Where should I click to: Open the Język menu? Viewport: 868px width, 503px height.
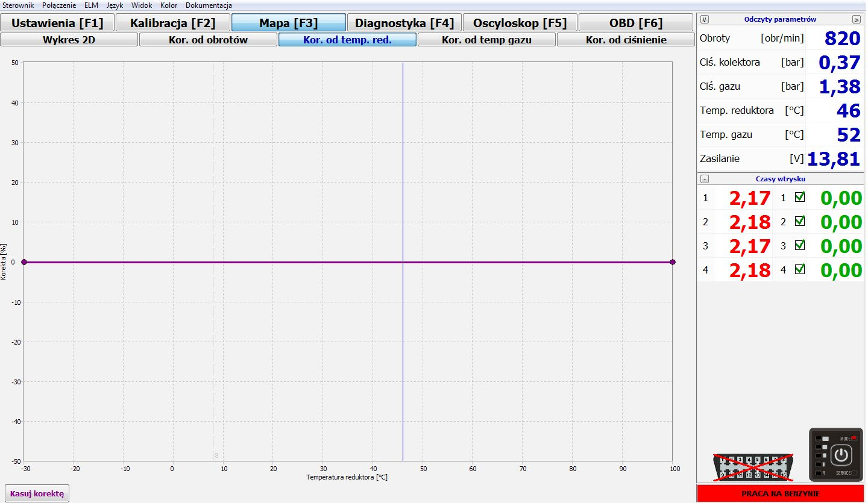click(115, 5)
